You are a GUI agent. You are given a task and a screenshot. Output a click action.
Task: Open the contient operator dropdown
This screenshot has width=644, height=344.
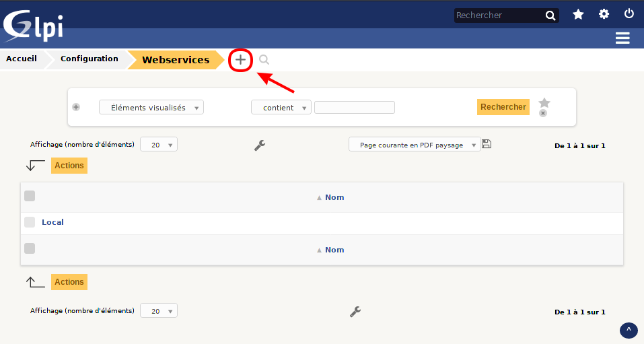tap(281, 107)
